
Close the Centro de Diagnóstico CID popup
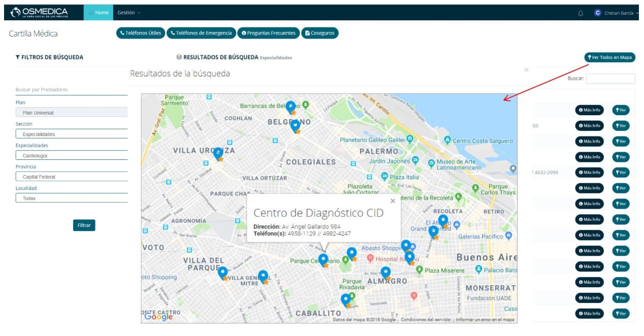(x=392, y=201)
